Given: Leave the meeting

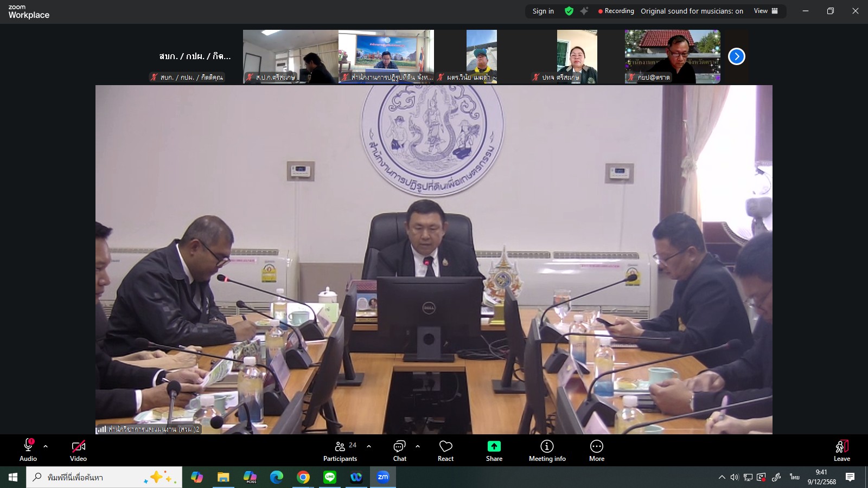Looking at the screenshot, I should [x=841, y=451].
